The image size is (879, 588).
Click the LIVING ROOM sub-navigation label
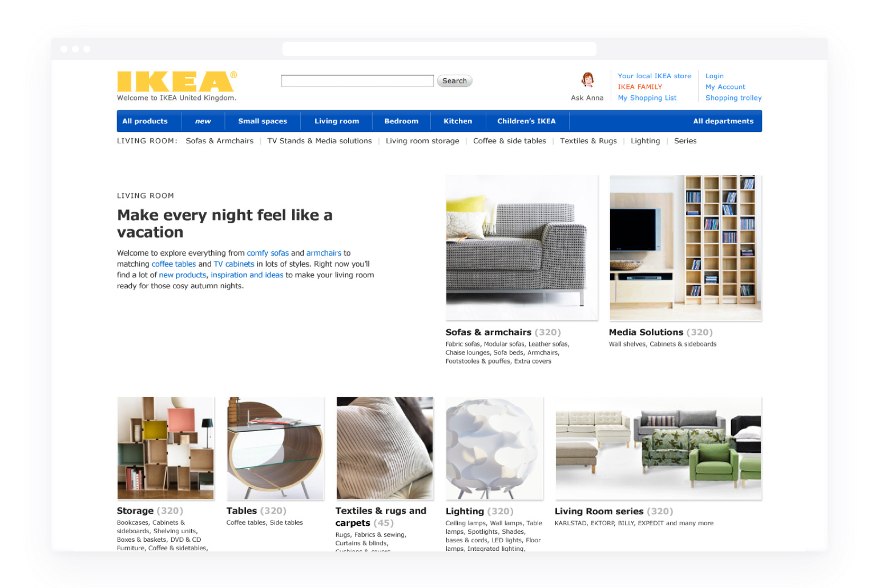pyautogui.click(x=147, y=141)
